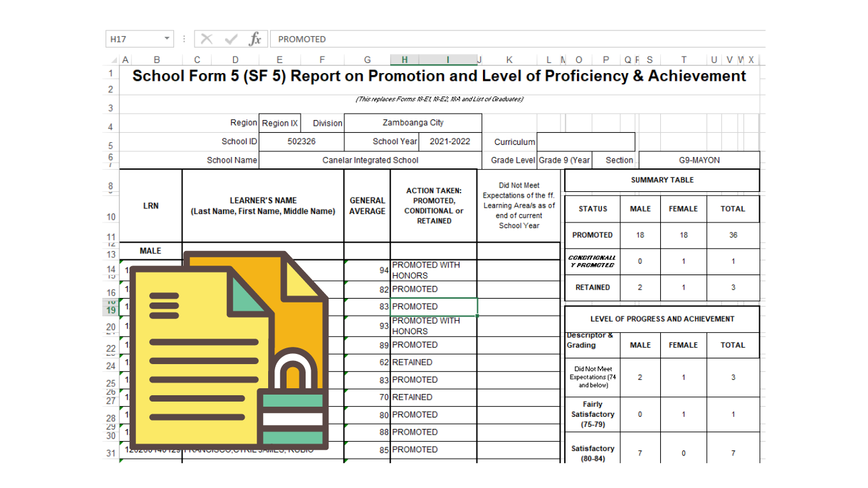The height and width of the screenshot is (488, 868).
Task: Click the formula bar containing PROMOTED
Action: (518, 39)
